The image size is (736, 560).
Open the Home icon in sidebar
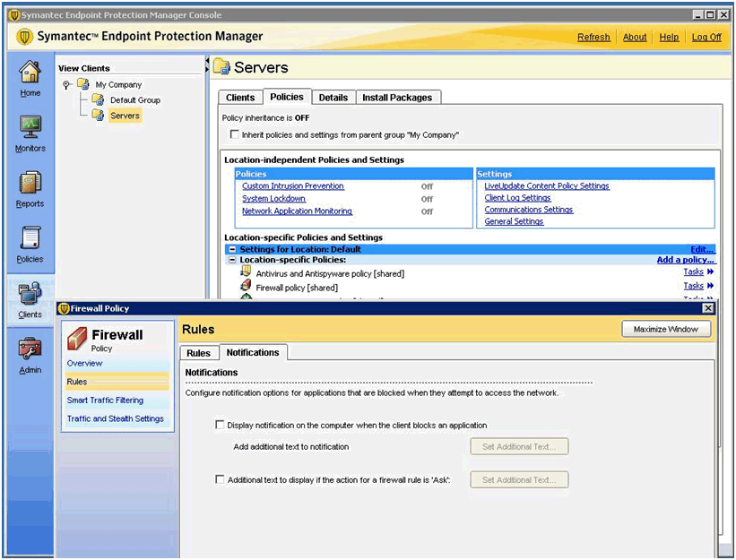pos(30,73)
